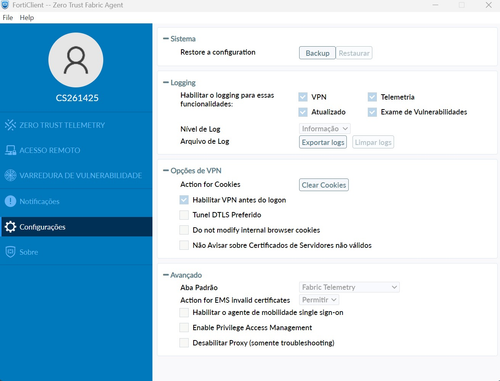Open Varredura de Vulnerabilidade tab
This screenshot has height=381, width=500.
(76, 175)
